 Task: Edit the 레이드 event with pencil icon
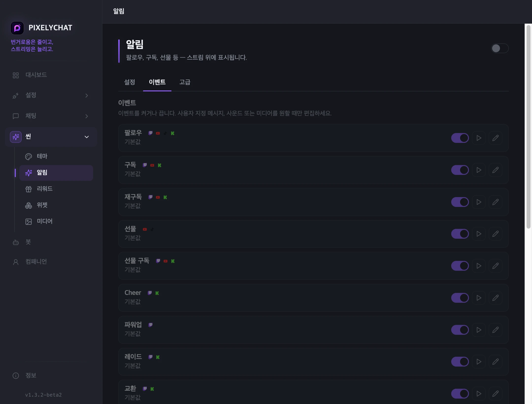(x=496, y=362)
